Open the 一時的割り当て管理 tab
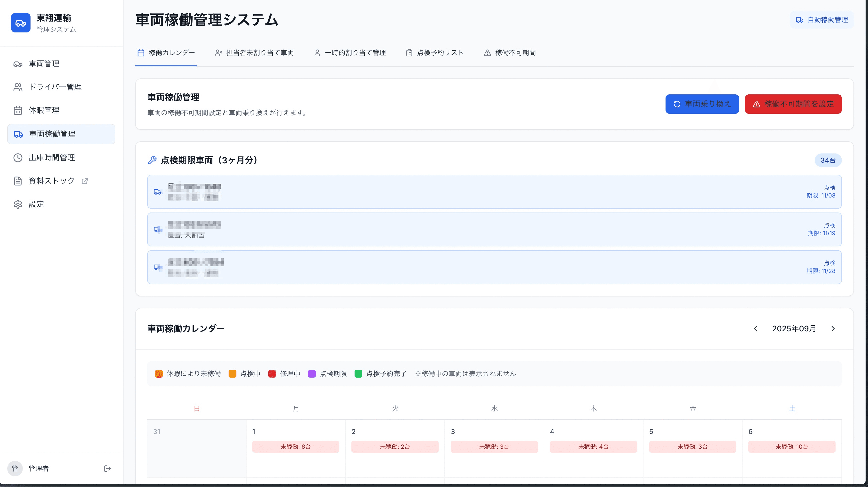This screenshot has height=487, width=868. 350,53
